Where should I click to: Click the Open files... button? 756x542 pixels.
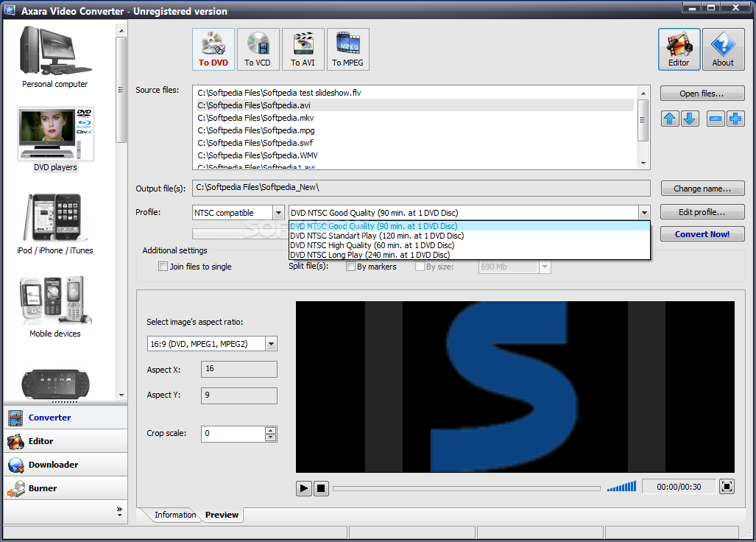[702, 94]
